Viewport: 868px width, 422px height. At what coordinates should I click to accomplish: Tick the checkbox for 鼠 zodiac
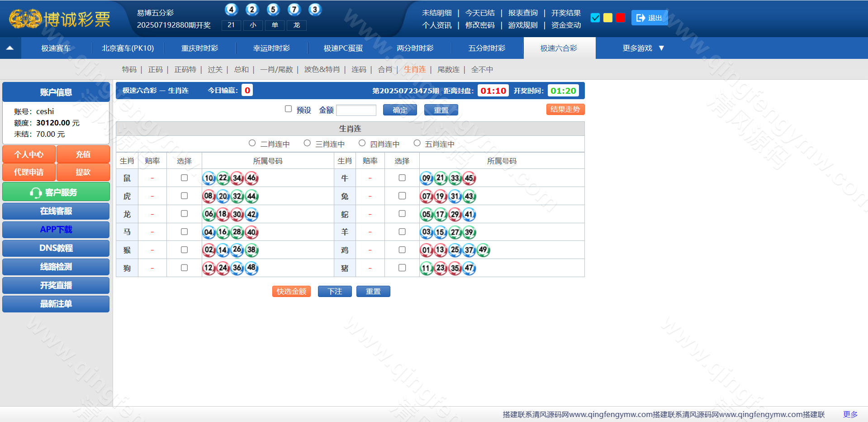click(184, 178)
